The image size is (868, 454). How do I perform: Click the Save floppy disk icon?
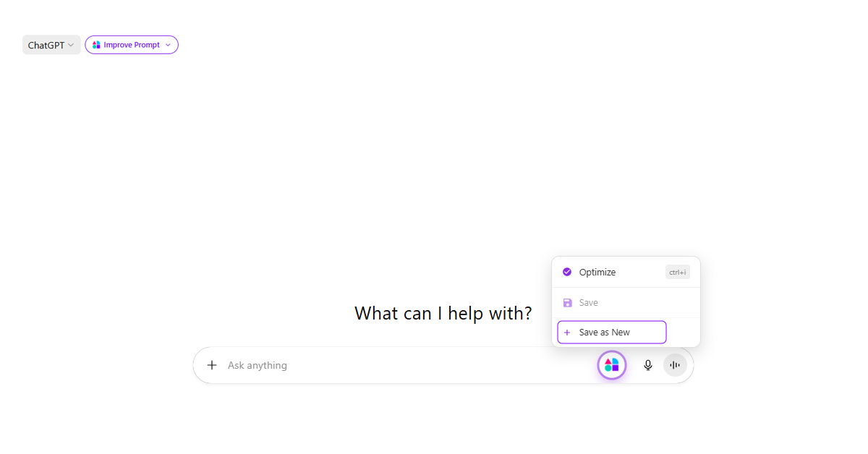pos(567,302)
